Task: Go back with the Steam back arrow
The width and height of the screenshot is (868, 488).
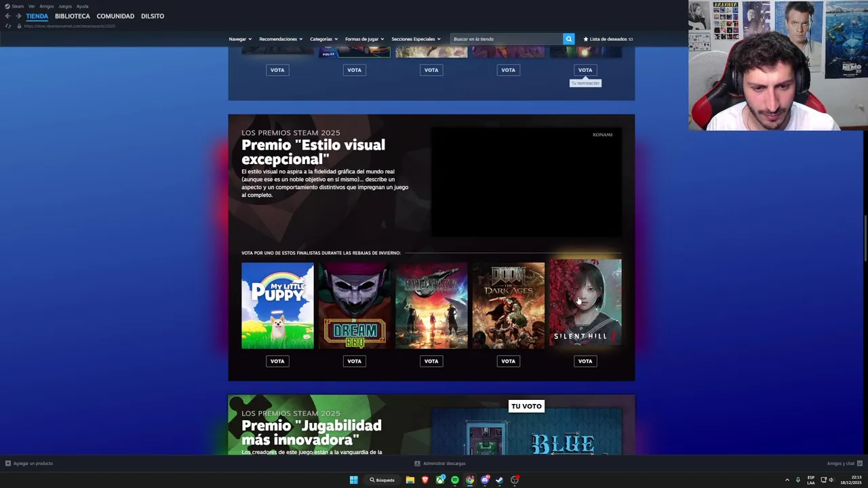Action: 8,16
